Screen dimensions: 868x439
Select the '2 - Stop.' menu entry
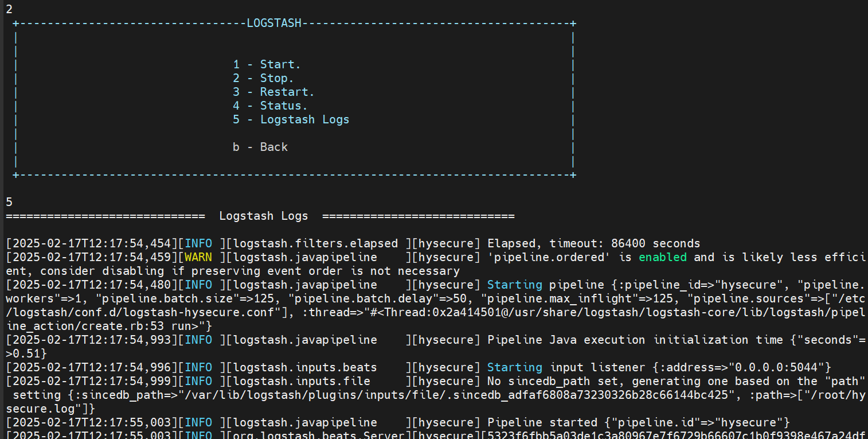click(263, 78)
